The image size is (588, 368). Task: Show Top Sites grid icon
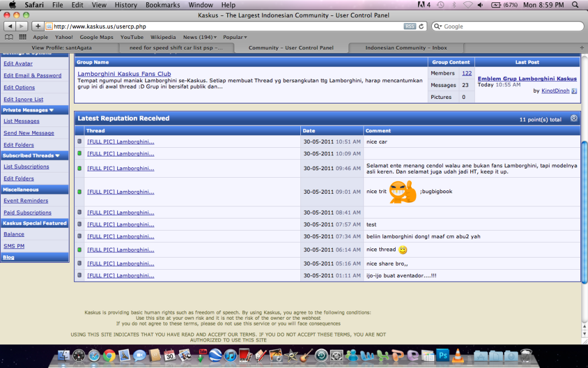point(22,37)
